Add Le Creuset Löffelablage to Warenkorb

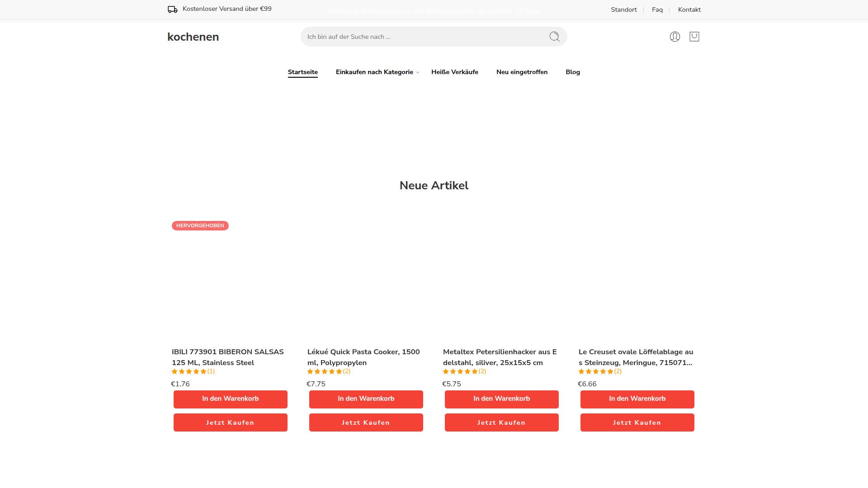point(637,399)
